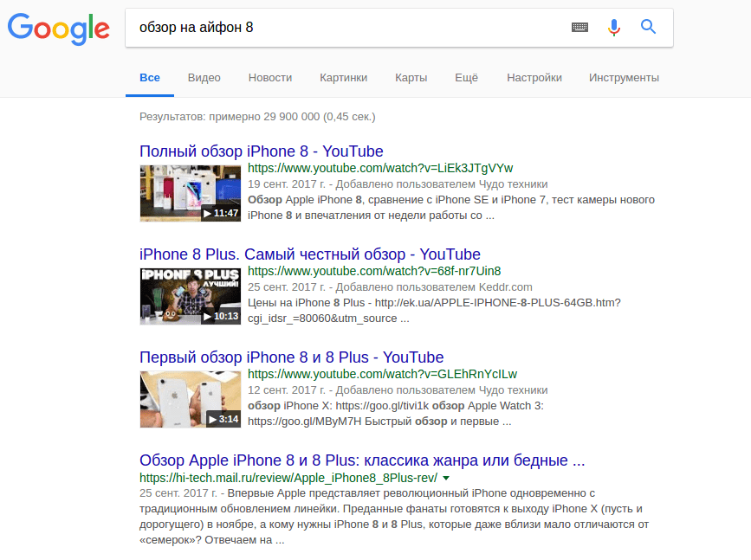Image resolution: width=751 pixels, height=560 pixels.
Task: Open Инструменты search tools
Action: coord(624,78)
